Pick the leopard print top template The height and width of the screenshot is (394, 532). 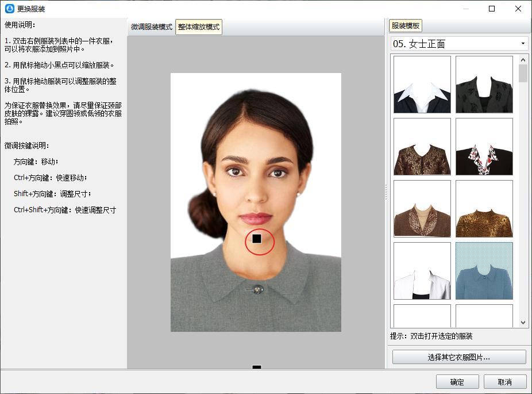point(484,209)
